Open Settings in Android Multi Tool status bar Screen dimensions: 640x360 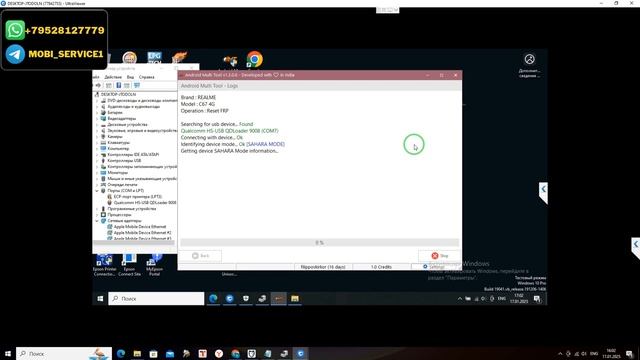(x=434, y=267)
